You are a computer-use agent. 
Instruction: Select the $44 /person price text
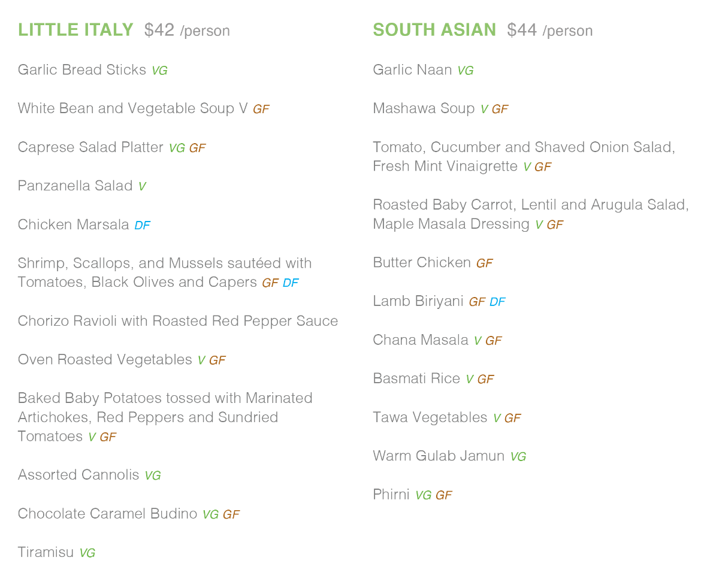(549, 31)
